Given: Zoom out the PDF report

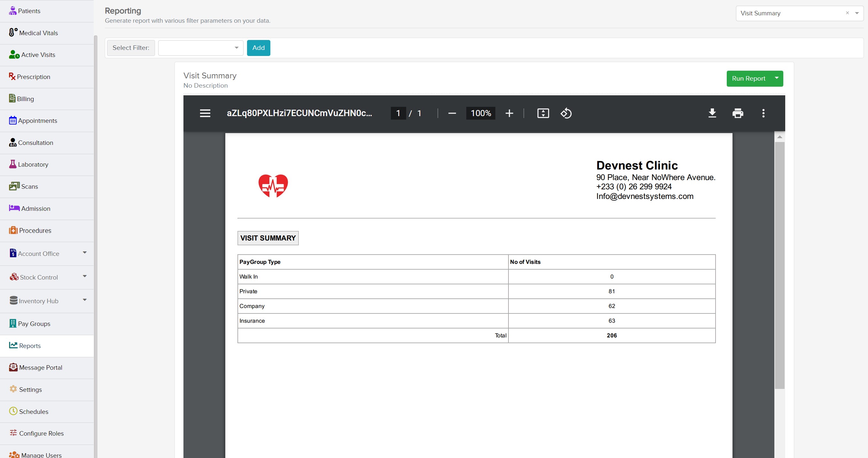Looking at the screenshot, I should coord(452,113).
